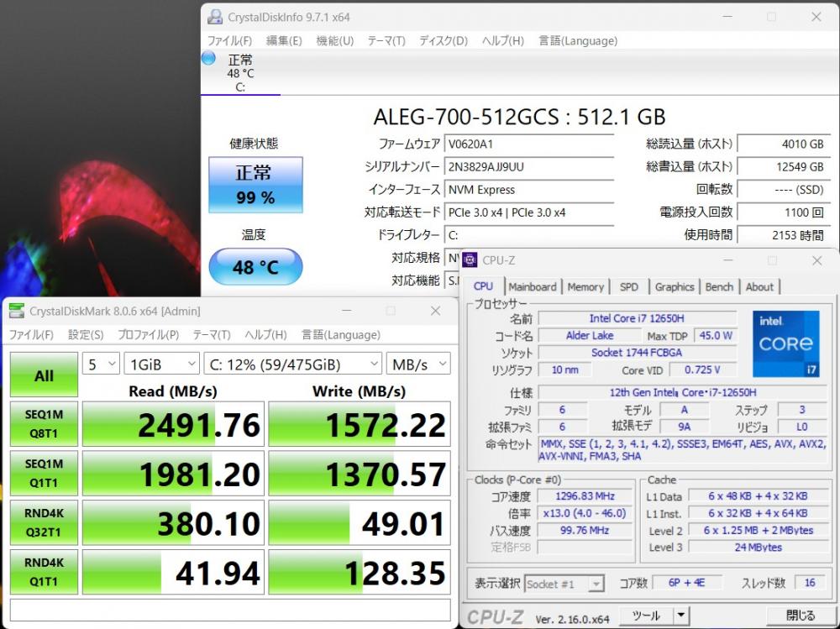Run the RND4K Q32T1 test
The image size is (840, 629).
(x=44, y=522)
